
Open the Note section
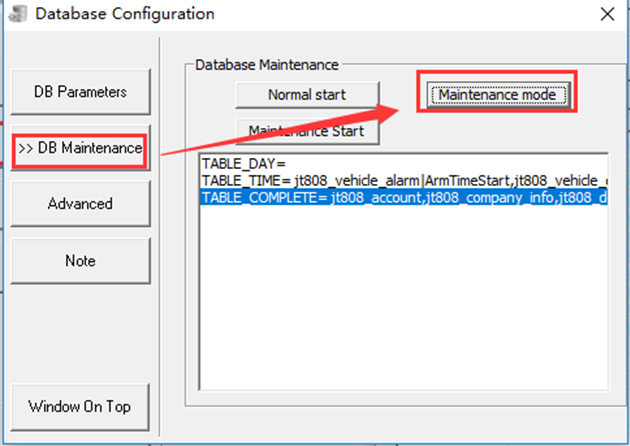80,261
